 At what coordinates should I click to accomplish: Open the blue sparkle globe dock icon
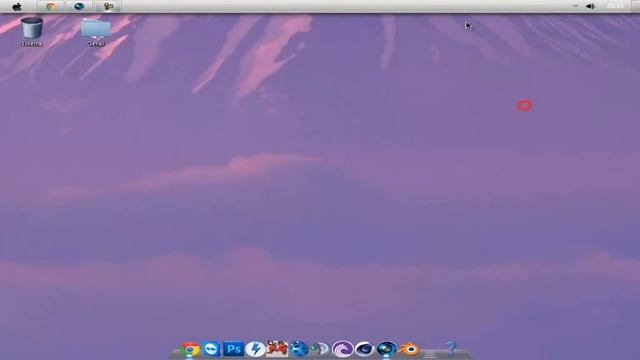(x=299, y=349)
